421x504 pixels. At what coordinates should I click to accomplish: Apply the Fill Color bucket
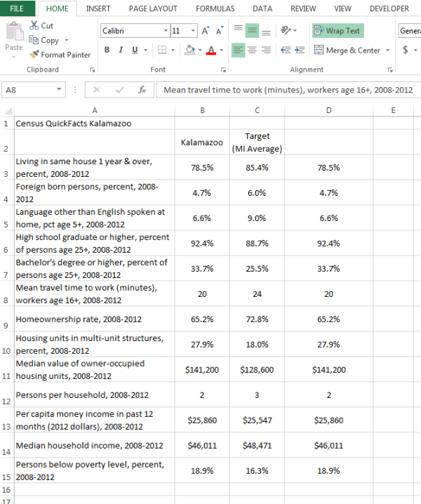click(x=190, y=50)
